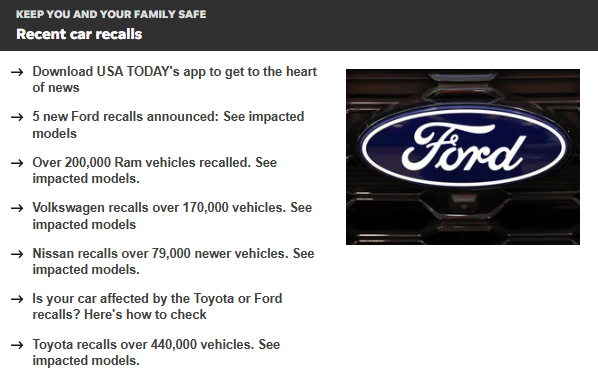The height and width of the screenshot is (377, 598).
Task: Open the Ford logo thumbnail image
Action: pos(463,157)
